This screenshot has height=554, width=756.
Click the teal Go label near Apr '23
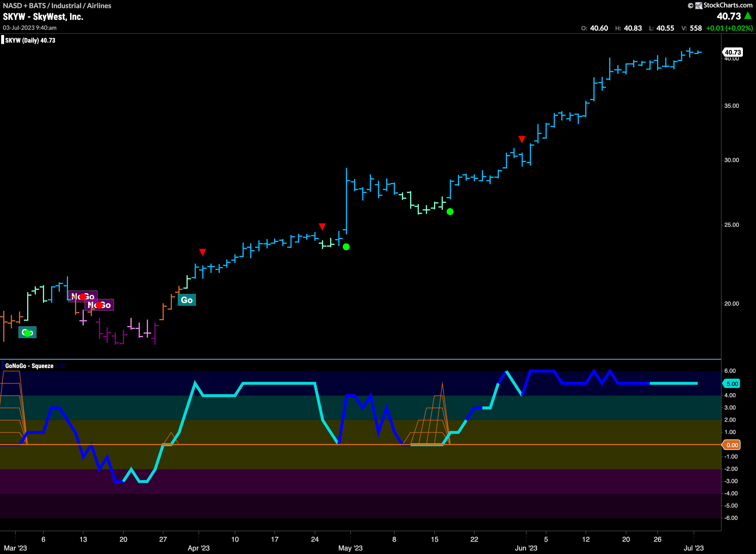[187, 300]
